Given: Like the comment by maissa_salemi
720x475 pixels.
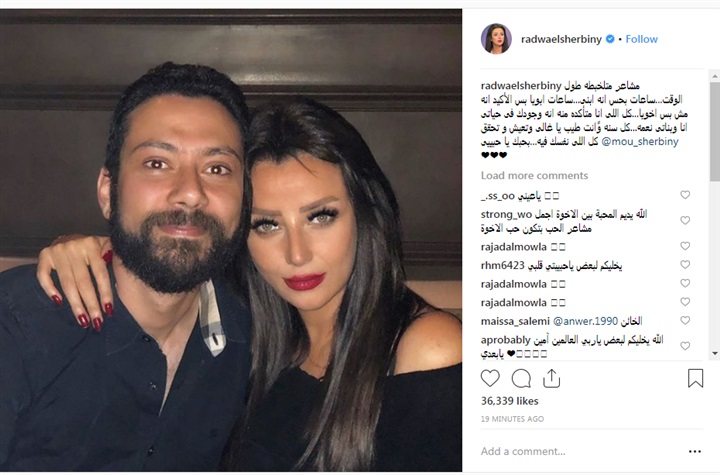Looking at the screenshot, I should click(x=685, y=320).
